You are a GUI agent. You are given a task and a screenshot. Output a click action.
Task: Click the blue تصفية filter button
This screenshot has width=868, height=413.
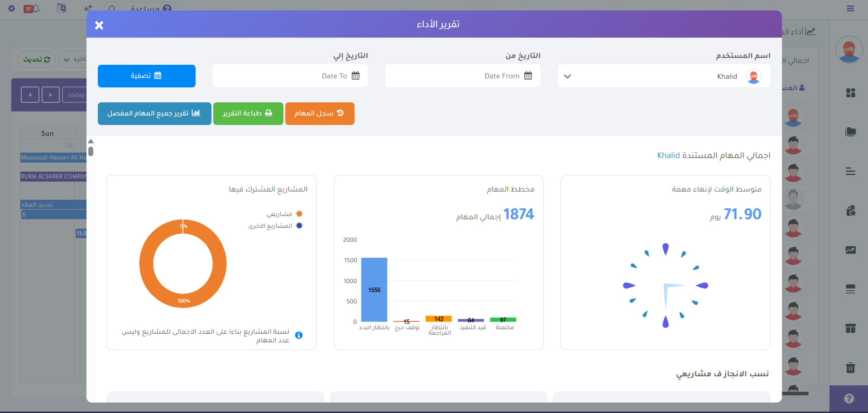tap(147, 76)
